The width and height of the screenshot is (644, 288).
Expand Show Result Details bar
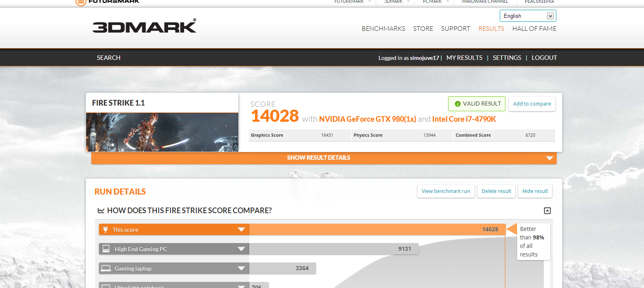[x=324, y=158]
